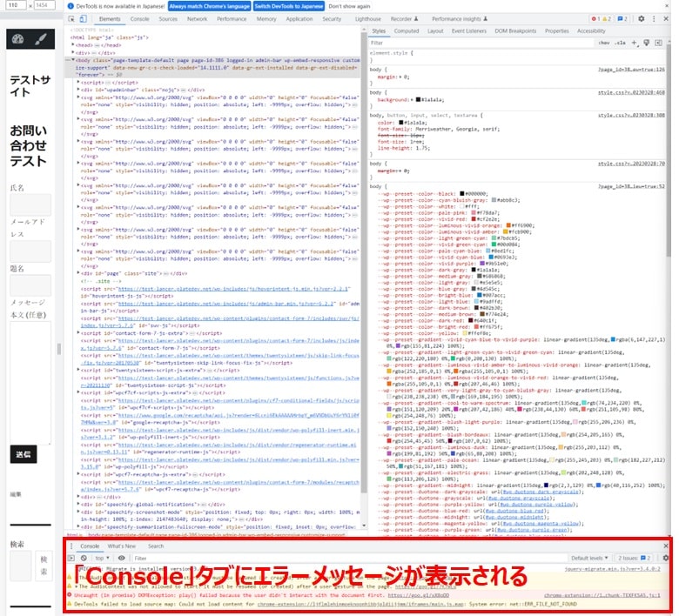Show the console sidebar icon

click(71, 558)
